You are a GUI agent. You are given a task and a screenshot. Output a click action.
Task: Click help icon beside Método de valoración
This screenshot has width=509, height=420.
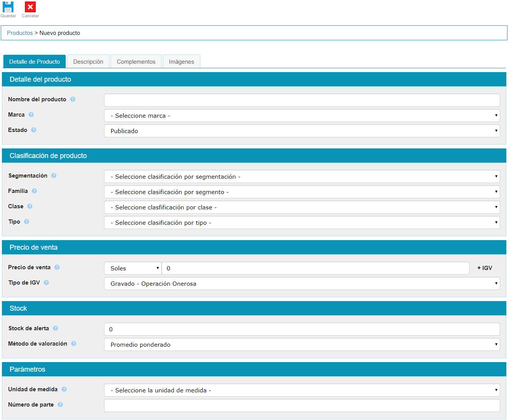pyautogui.click(x=74, y=344)
